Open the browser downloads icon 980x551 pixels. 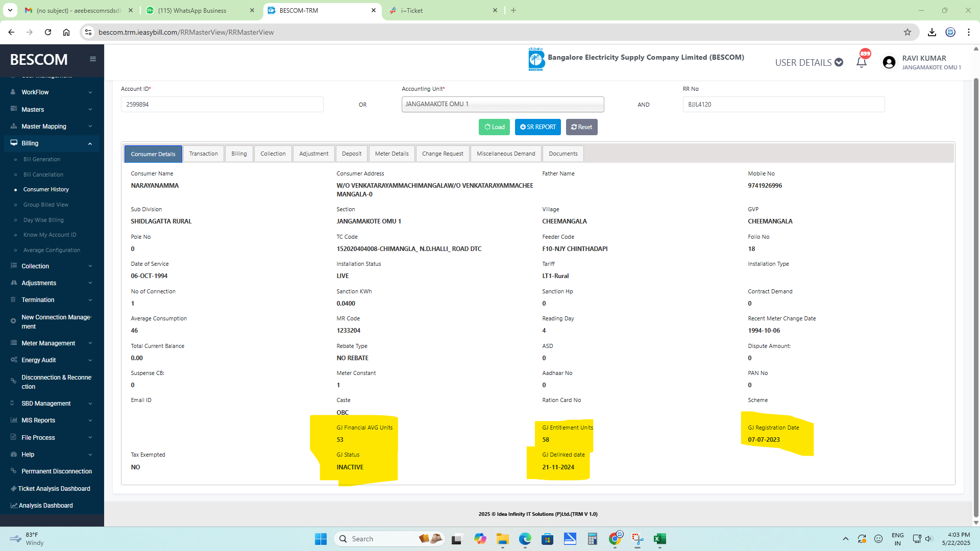(932, 32)
